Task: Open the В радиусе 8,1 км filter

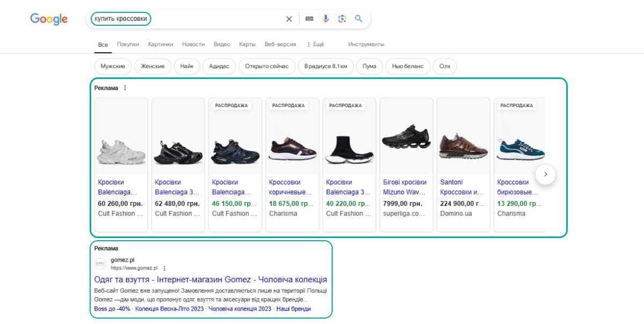Action: click(x=325, y=66)
